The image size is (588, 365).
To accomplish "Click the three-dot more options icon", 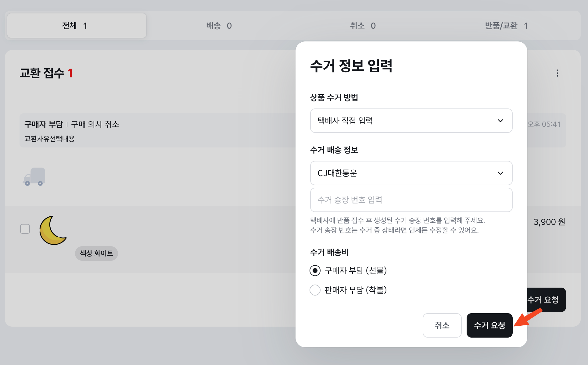I will 557,73.
